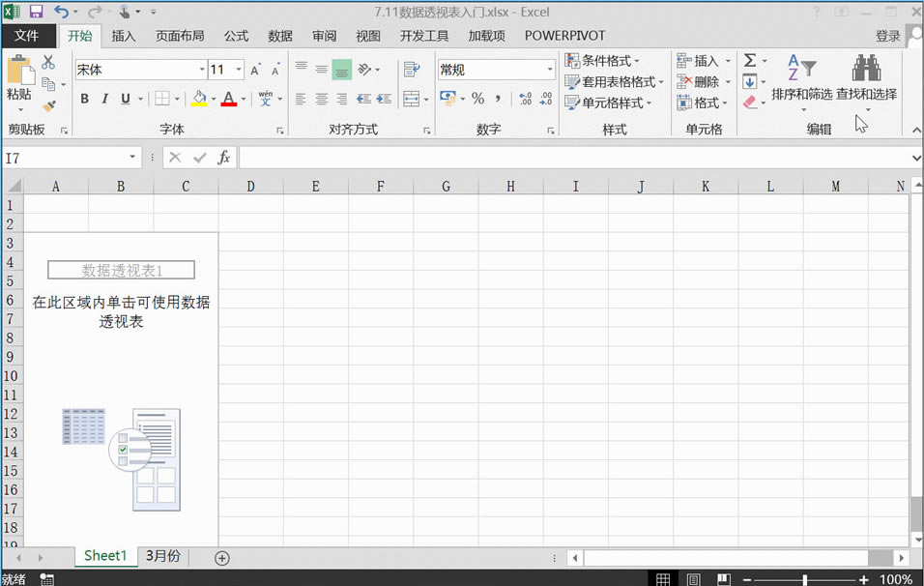Switch to the 插入 ribbon tab
The height and width of the screenshot is (586, 924).
pos(124,36)
